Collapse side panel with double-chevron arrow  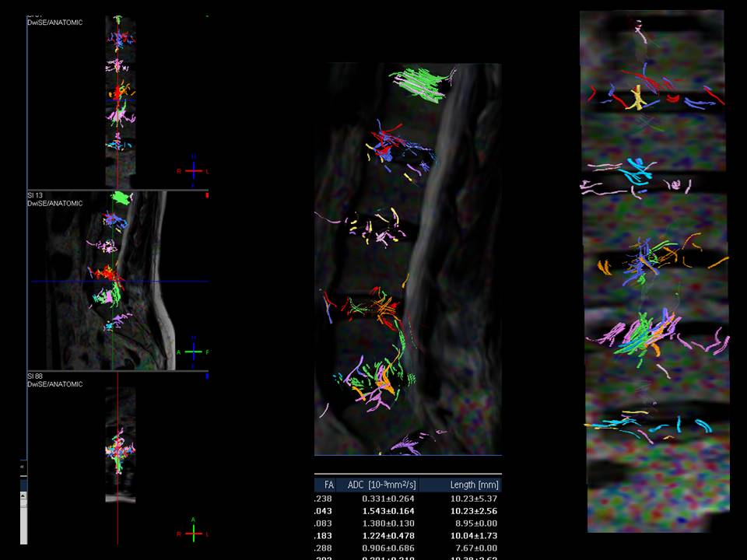tap(23, 467)
